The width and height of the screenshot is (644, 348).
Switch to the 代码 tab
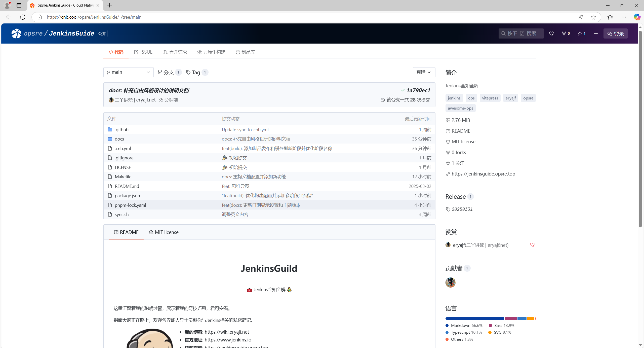click(116, 52)
